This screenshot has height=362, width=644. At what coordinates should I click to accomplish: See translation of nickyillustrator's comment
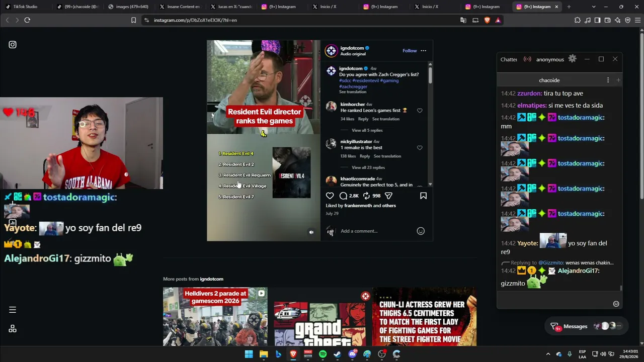(387, 156)
